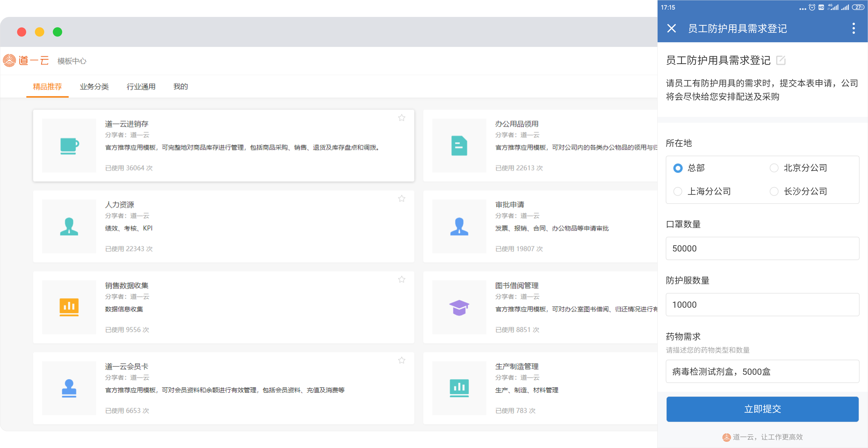Favorite the 销售数据收集 template star

402,279
